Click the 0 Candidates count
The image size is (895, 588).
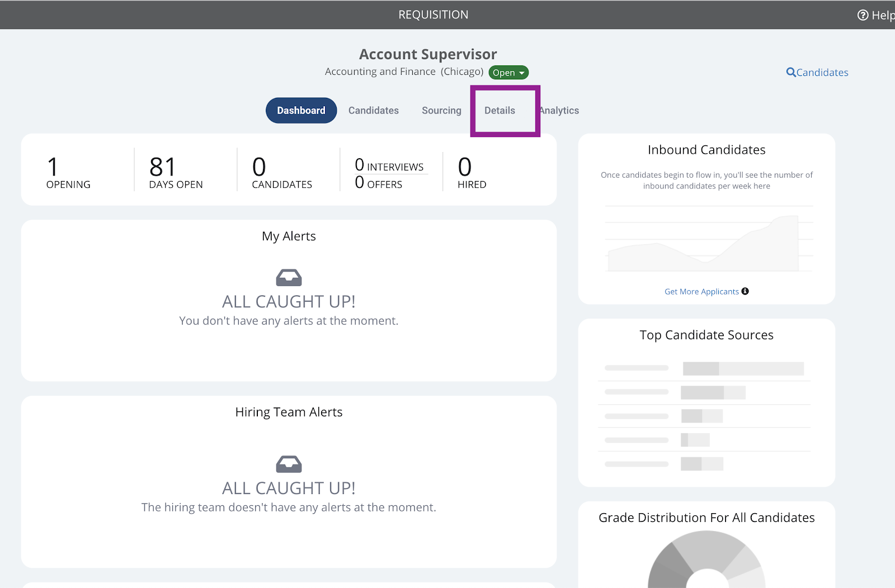click(x=282, y=173)
